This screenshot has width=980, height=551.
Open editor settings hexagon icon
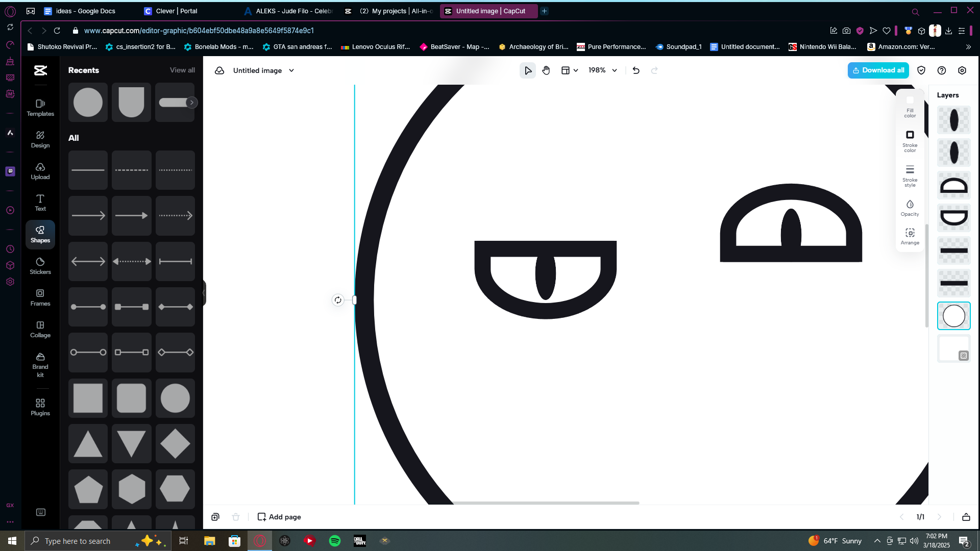[x=962, y=70]
